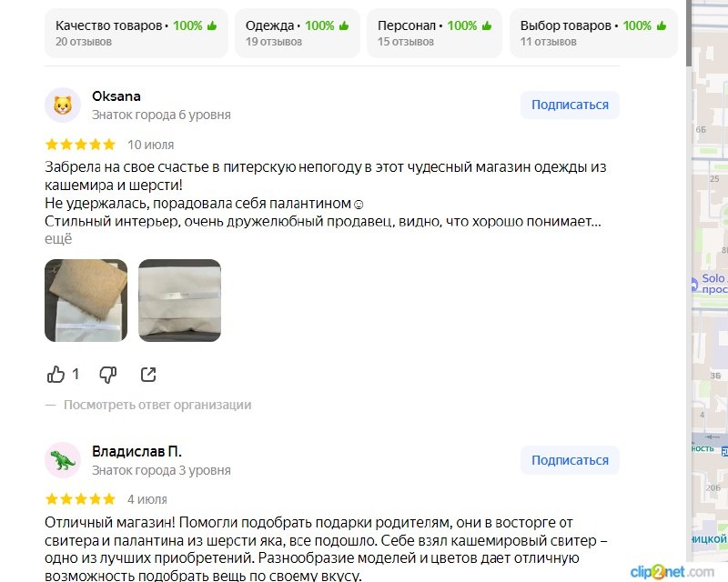Open Oksana's first photo with beige scarf

click(x=86, y=300)
